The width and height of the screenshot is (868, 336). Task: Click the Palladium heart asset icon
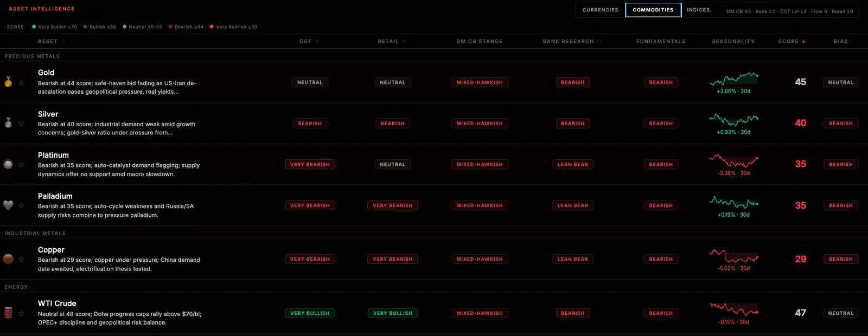click(x=8, y=205)
